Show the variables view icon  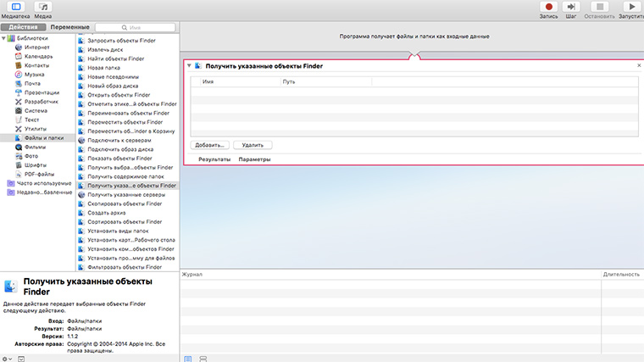(203, 359)
